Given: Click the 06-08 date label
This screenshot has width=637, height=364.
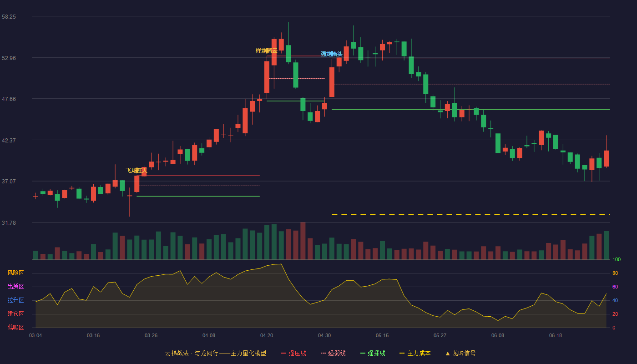Looking at the screenshot, I should (x=498, y=335).
